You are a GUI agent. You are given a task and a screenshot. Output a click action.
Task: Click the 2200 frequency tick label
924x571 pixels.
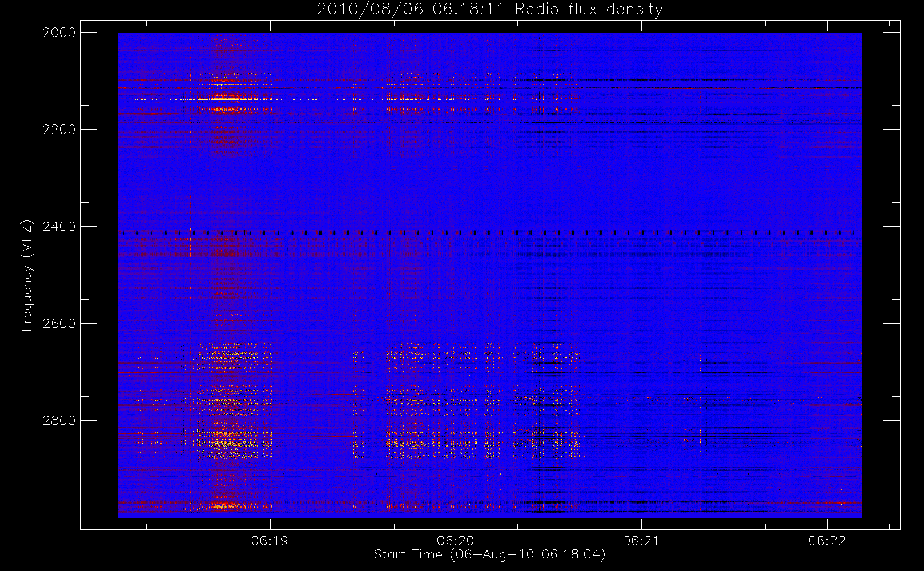click(59, 130)
